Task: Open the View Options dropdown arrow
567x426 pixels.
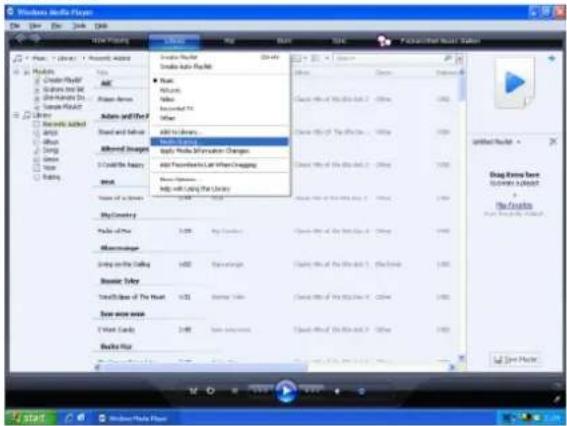Action: point(305,58)
